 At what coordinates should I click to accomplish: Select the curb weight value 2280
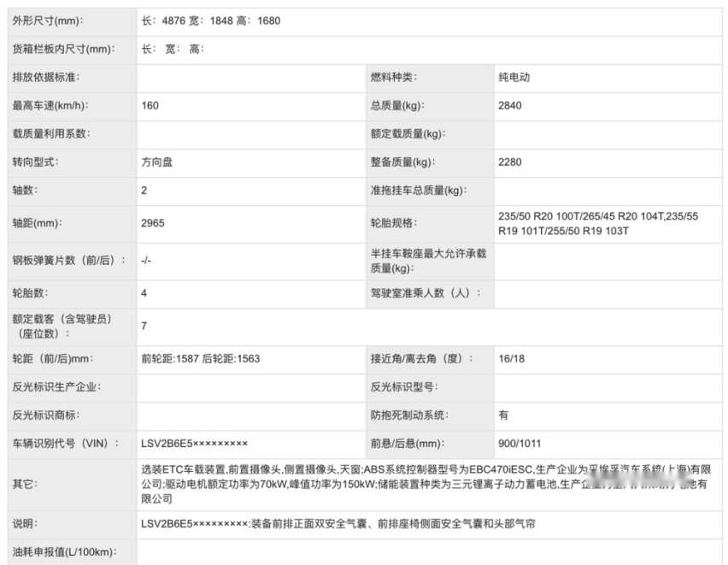point(510,162)
